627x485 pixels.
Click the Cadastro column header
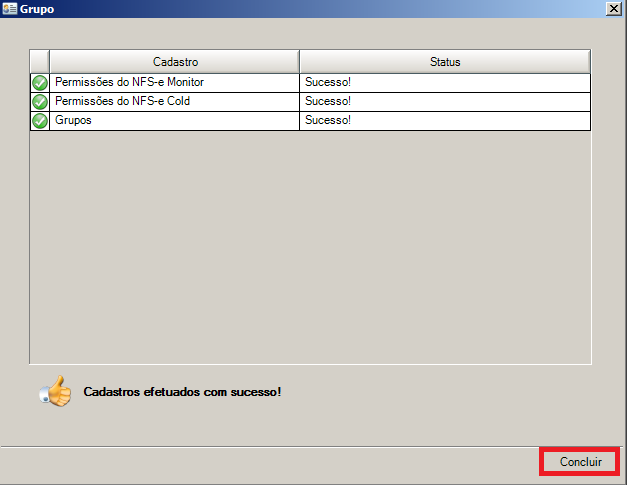[175, 62]
